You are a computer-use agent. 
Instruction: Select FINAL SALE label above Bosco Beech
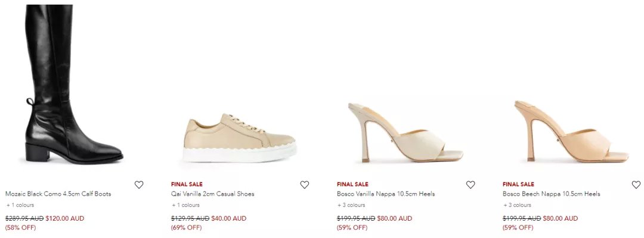(x=518, y=184)
